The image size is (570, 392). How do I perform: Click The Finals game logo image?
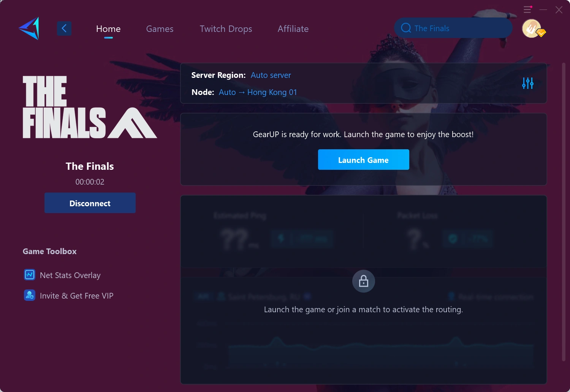(x=90, y=107)
